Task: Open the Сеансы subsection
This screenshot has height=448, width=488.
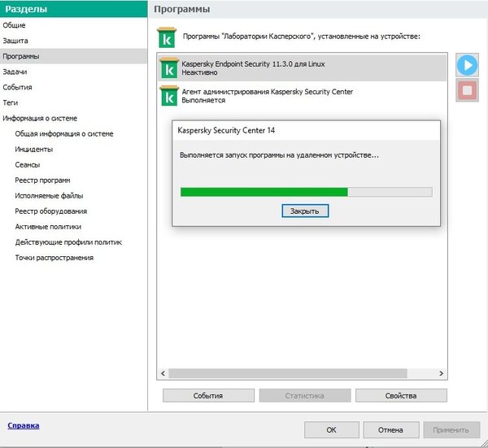Action: coord(28,165)
